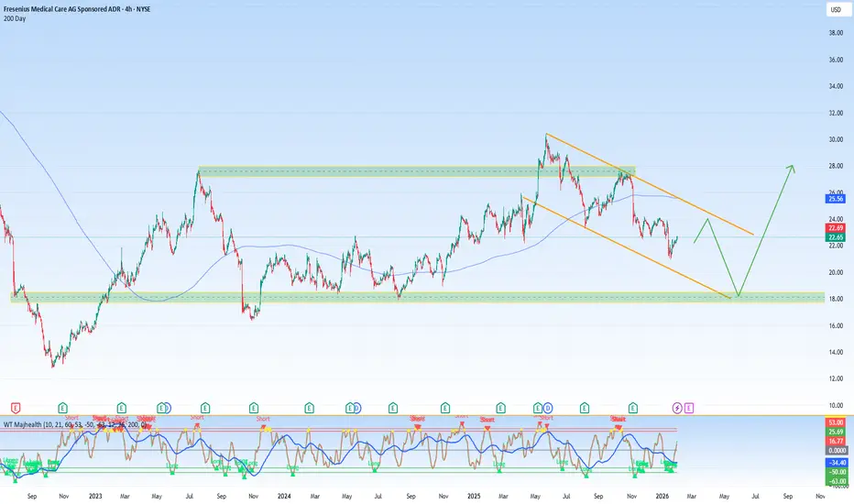Click the green 25.69 oscillator value label
The image size is (854, 504).
(837, 433)
